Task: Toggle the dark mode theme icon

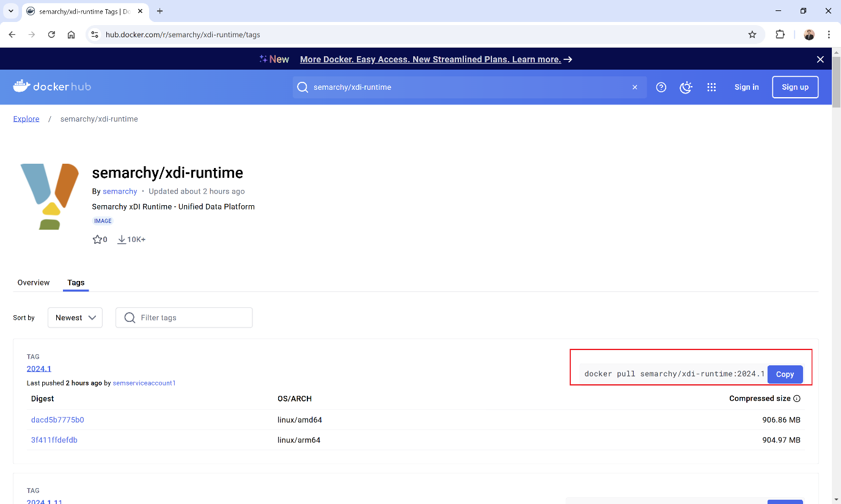Action: pos(686,87)
